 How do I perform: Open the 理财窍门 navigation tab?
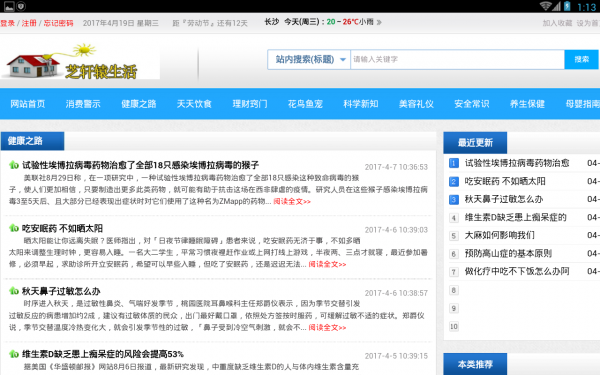click(250, 104)
